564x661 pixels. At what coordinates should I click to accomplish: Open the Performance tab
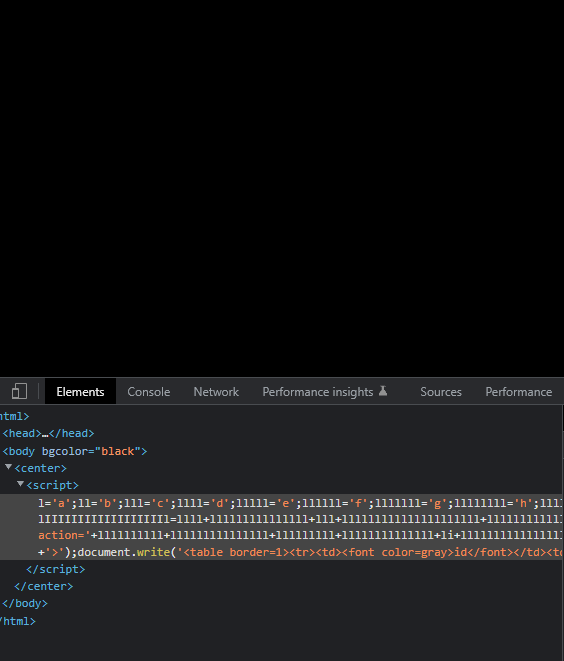click(x=518, y=392)
